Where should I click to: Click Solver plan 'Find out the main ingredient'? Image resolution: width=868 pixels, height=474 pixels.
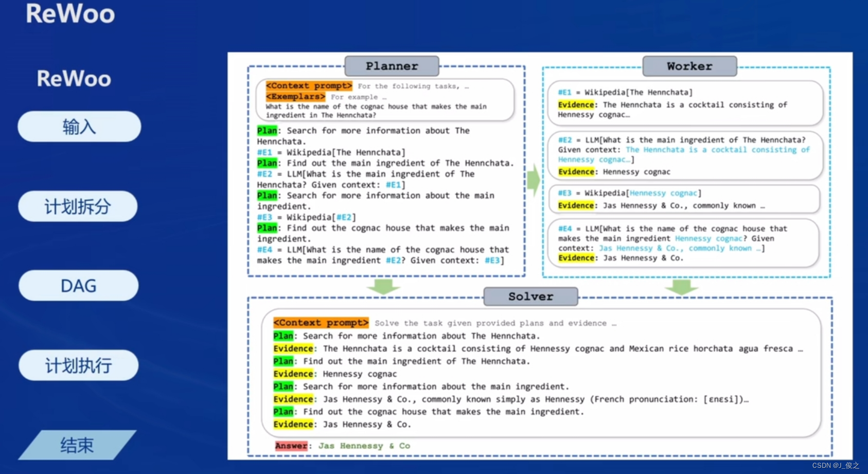tap(402, 361)
